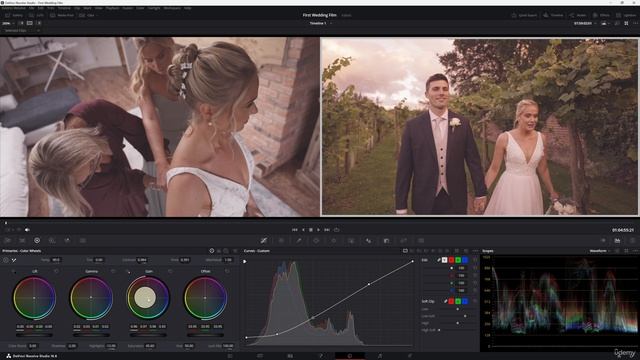
Task: Show the Keyframes panel icon
Action: click(x=603, y=240)
